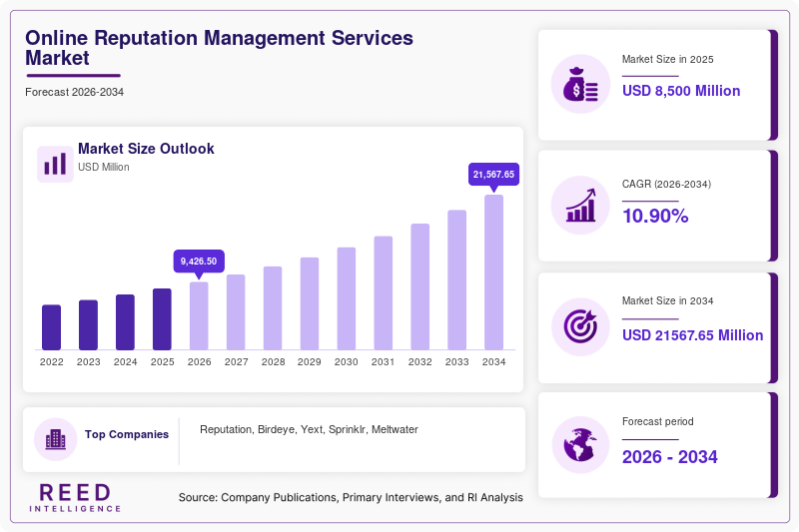This screenshot has width=799, height=532.
Task: Select the 2023 bar in the chart
Action: [88, 324]
